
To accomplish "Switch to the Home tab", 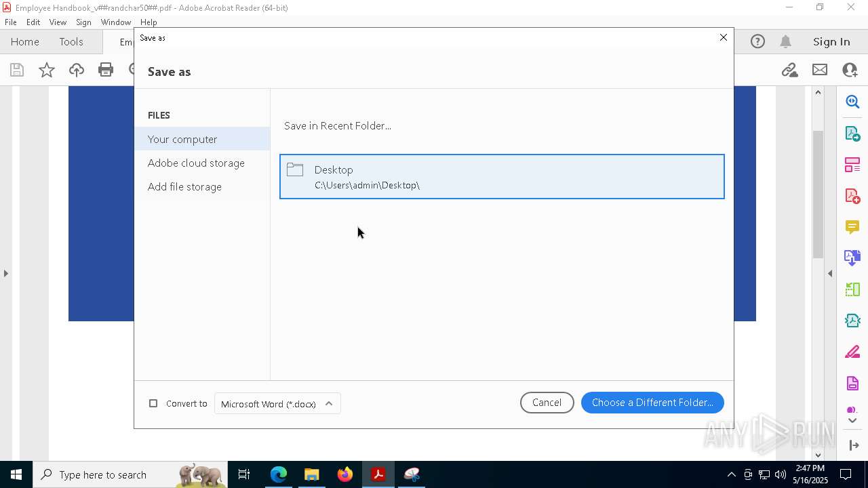I will (25, 42).
